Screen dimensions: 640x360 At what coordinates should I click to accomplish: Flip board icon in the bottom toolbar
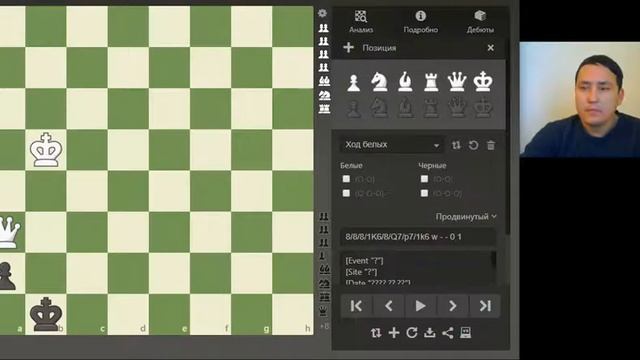pyautogui.click(x=376, y=333)
